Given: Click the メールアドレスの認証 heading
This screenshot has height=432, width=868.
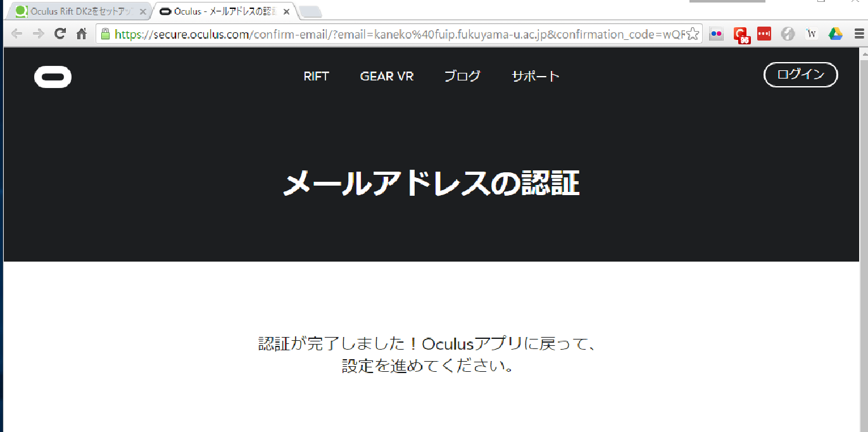Looking at the screenshot, I should tap(431, 184).
